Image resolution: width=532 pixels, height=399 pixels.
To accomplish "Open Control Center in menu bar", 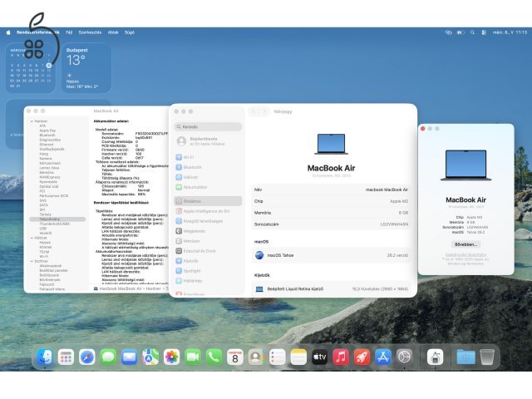I will coord(484,32).
